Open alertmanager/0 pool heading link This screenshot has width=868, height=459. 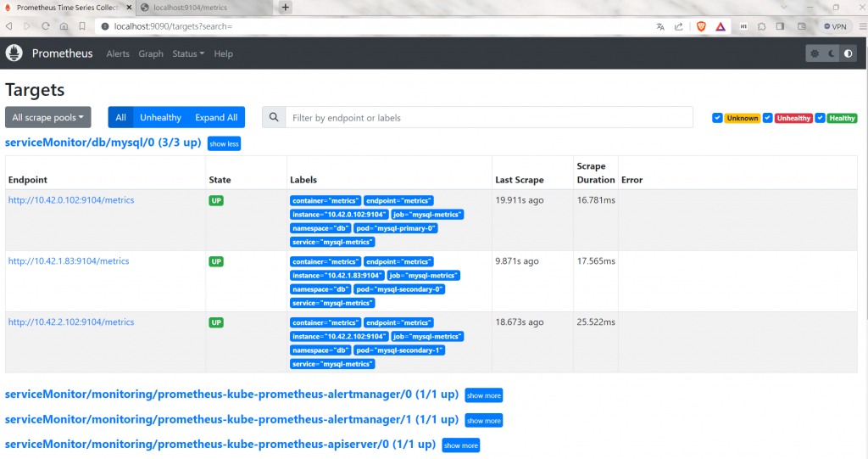(231, 395)
